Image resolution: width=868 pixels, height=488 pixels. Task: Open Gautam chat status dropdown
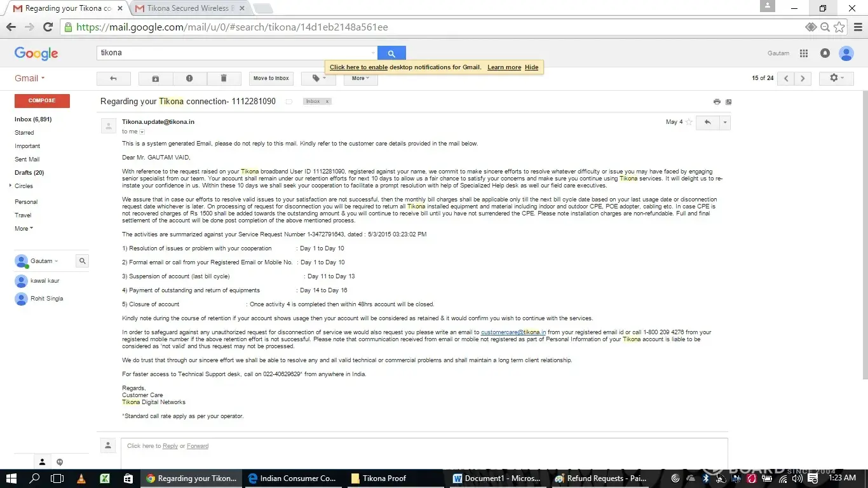click(44, 261)
